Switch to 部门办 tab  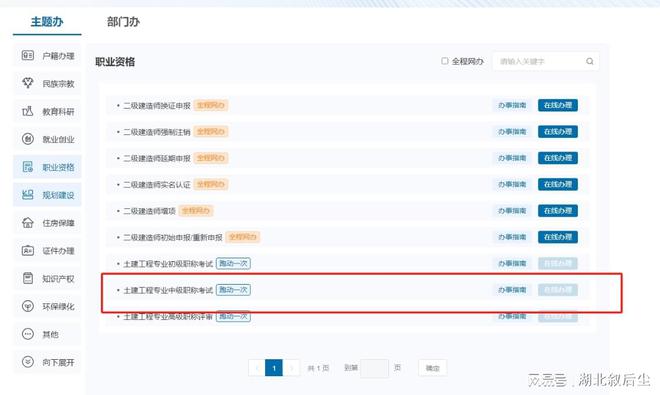tap(123, 21)
